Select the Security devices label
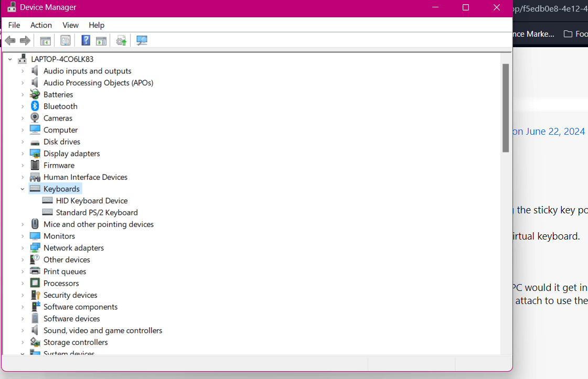The height and width of the screenshot is (379, 588). click(70, 295)
